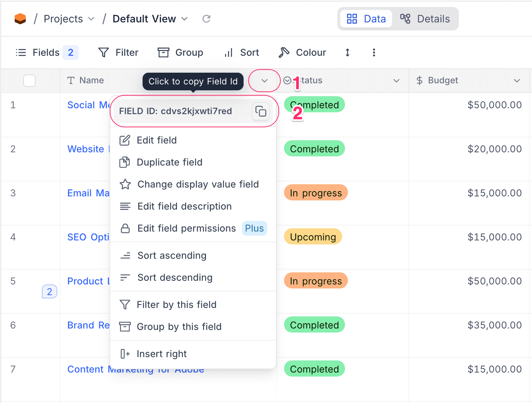Open the Content Marketing record link
Image resolution: width=532 pixels, height=403 pixels.
(85, 369)
